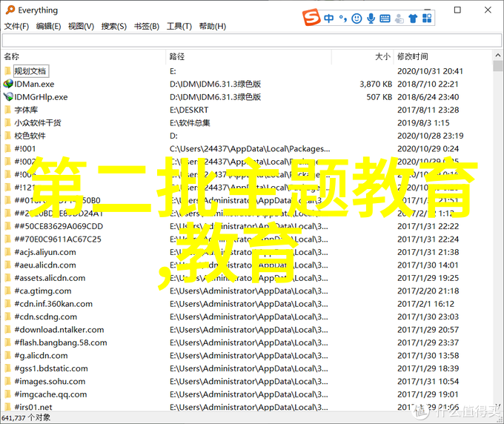Select the #irs01.net entry

click(x=33, y=407)
